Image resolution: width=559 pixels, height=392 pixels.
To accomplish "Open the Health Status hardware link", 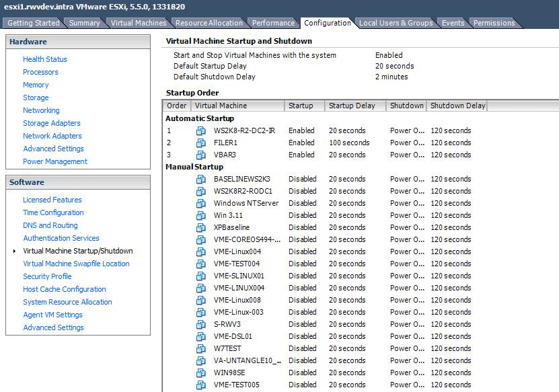I will pos(45,59).
